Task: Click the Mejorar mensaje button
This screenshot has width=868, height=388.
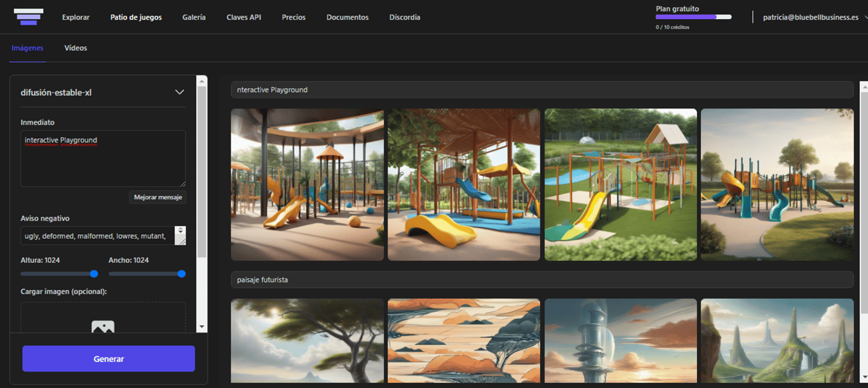Action: click(x=158, y=197)
